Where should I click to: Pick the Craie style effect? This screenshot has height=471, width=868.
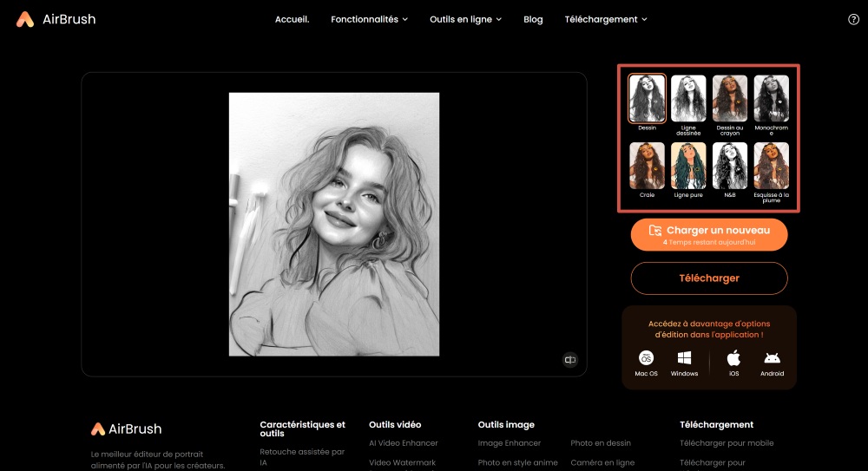coord(647,166)
